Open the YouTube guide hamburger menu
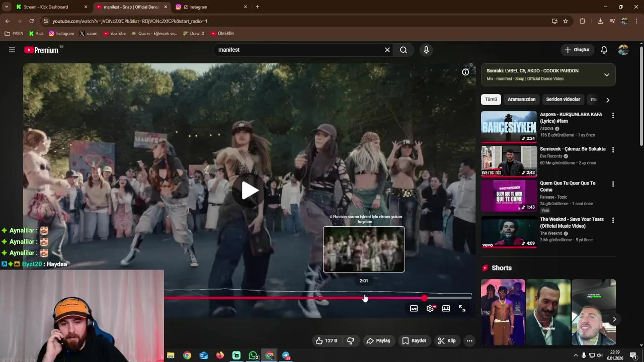The height and width of the screenshot is (362, 644). click(x=12, y=50)
